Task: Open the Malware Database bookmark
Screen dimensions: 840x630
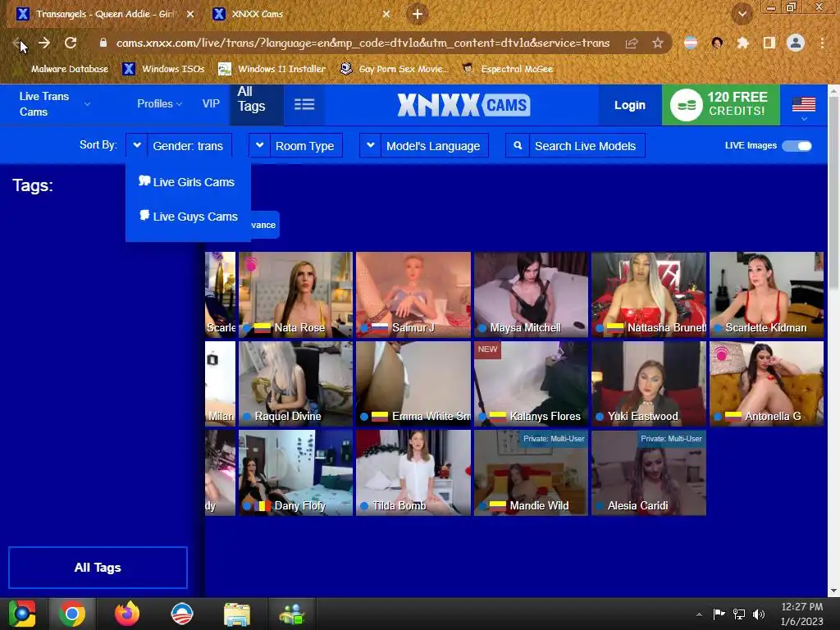Action: [x=69, y=69]
